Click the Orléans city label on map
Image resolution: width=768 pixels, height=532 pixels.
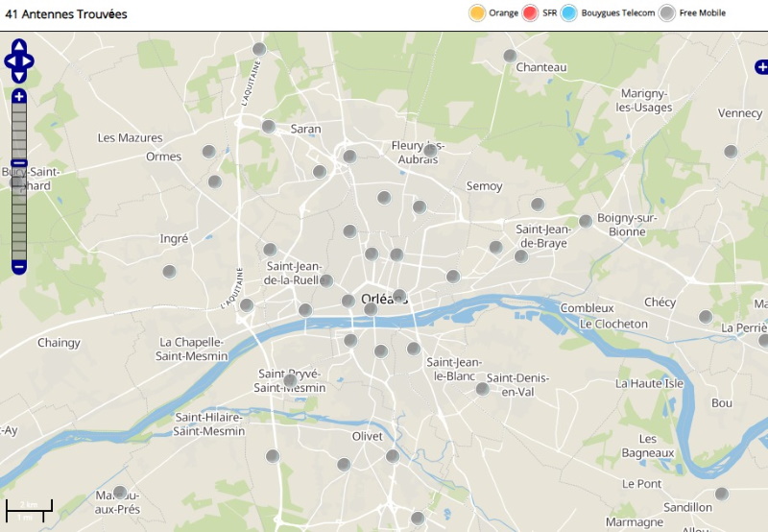(x=383, y=300)
